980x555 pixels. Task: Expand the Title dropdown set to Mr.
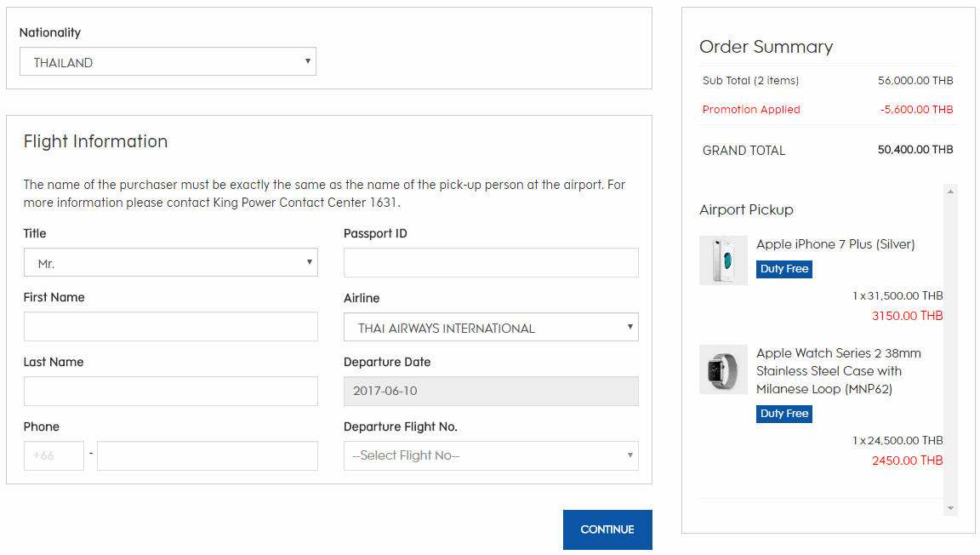[x=170, y=263]
